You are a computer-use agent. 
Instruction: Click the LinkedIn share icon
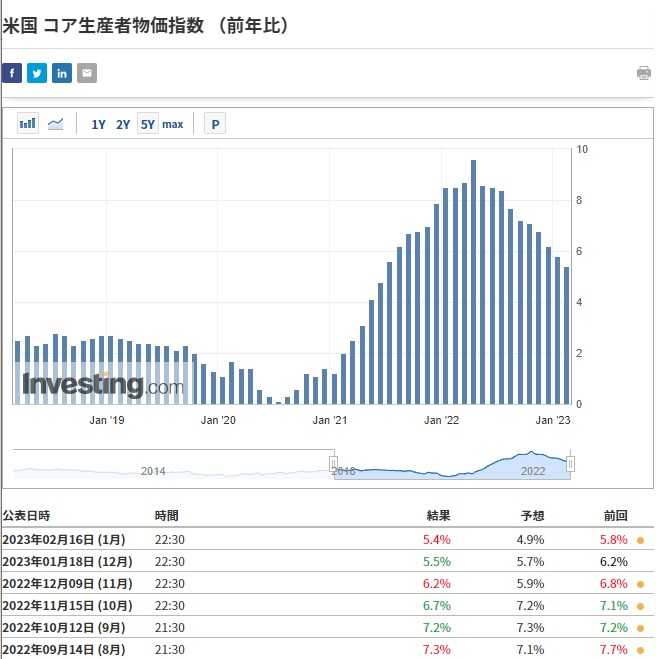tap(62, 73)
